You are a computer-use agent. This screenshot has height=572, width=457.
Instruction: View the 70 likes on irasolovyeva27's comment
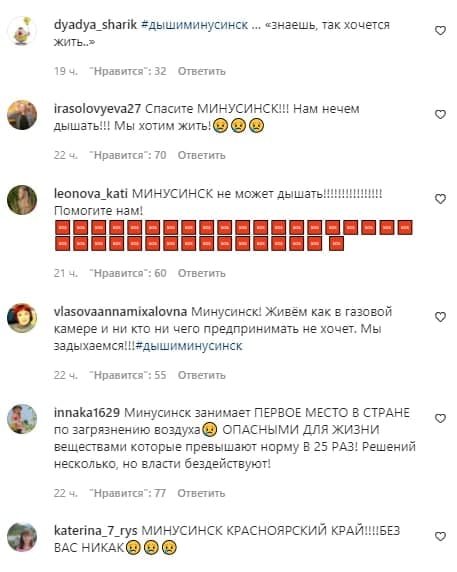pos(128,155)
